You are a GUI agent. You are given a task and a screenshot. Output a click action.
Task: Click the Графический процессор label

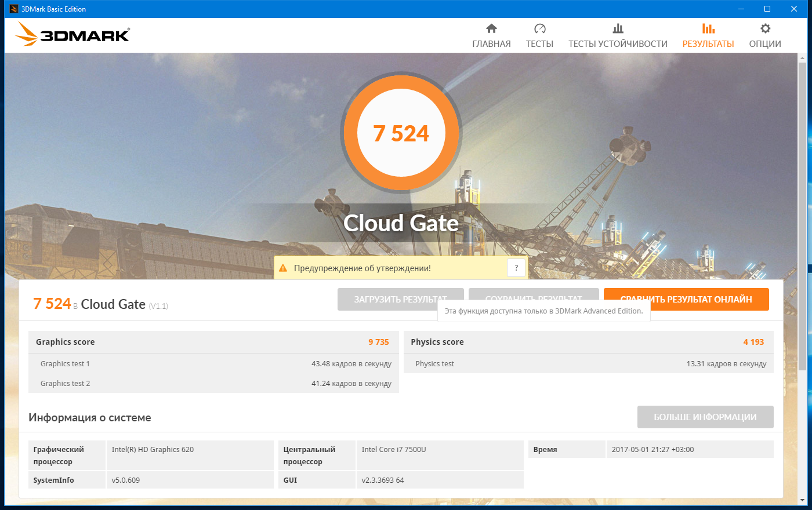point(59,456)
